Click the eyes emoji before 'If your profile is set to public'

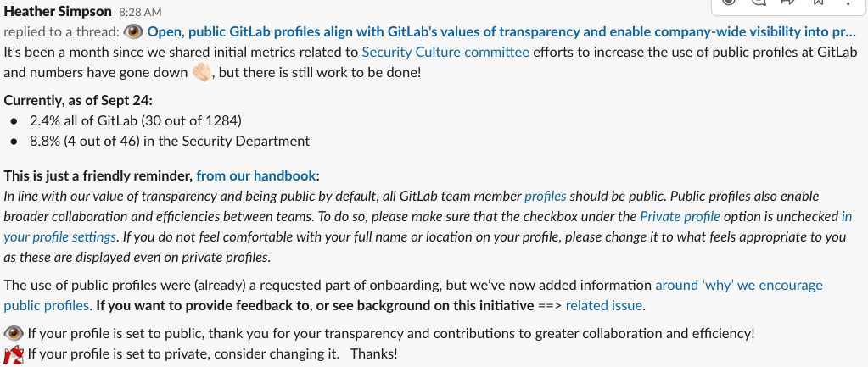(14, 333)
